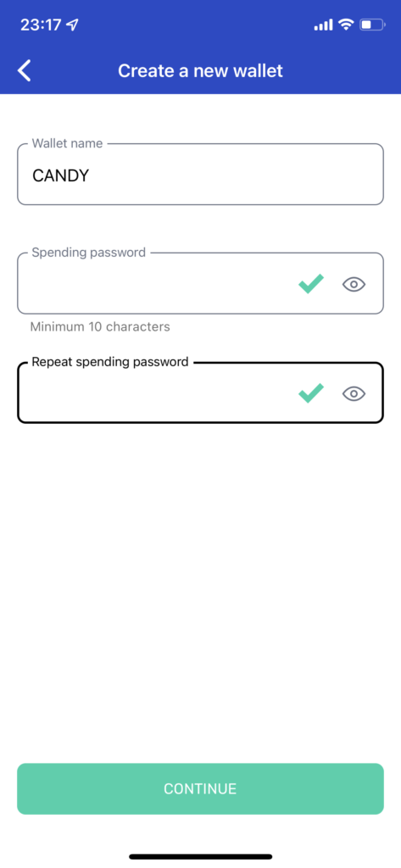401x868 pixels.
Task: Tap the home indicator bar at bottom
Action: (200, 856)
